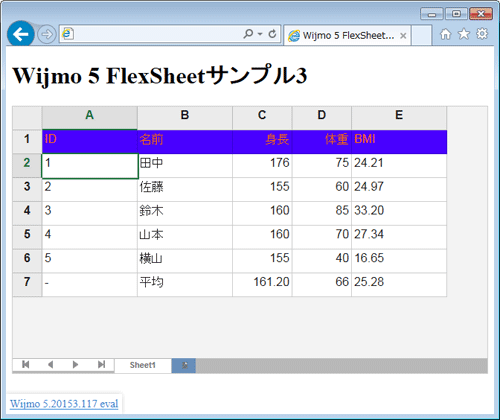The image size is (500, 420).
Task: Close the browser window
Action: 481,14
